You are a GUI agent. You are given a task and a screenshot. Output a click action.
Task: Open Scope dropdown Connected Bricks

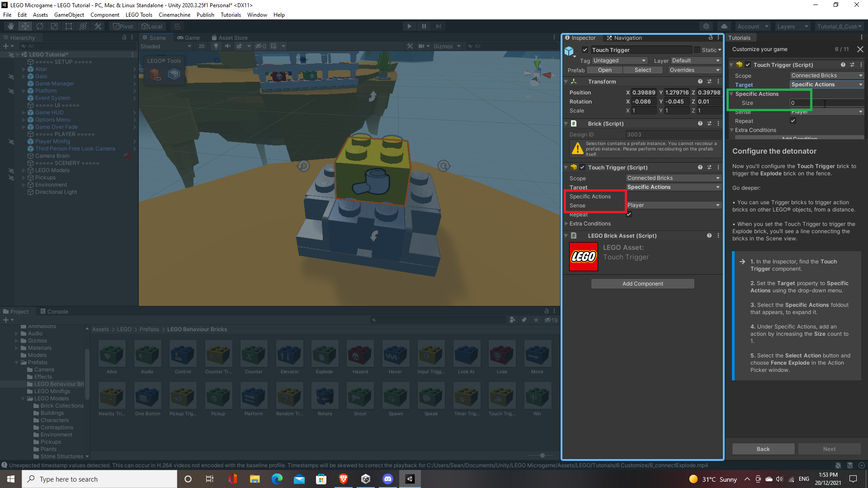pyautogui.click(x=674, y=178)
